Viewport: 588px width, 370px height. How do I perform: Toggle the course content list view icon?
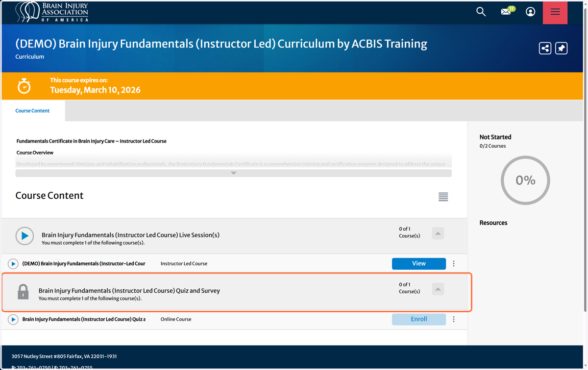pos(443,197)
